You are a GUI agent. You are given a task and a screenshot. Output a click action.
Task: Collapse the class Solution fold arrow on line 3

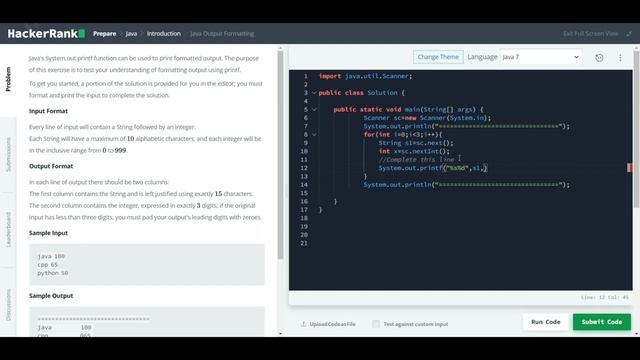click(x=314, y=93)
